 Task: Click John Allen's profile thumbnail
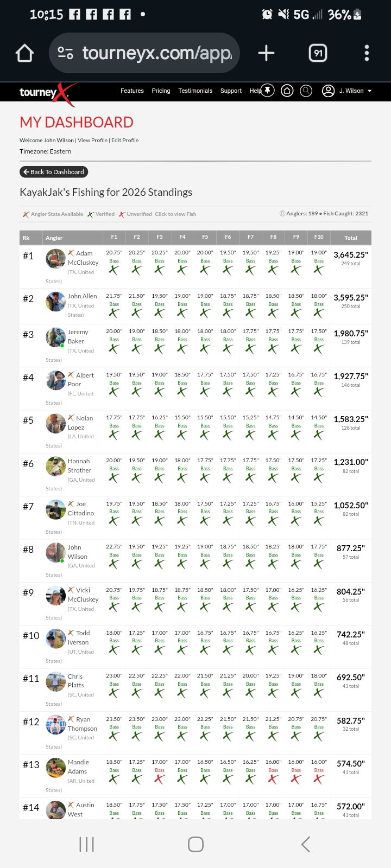click(x=55, y=302)
